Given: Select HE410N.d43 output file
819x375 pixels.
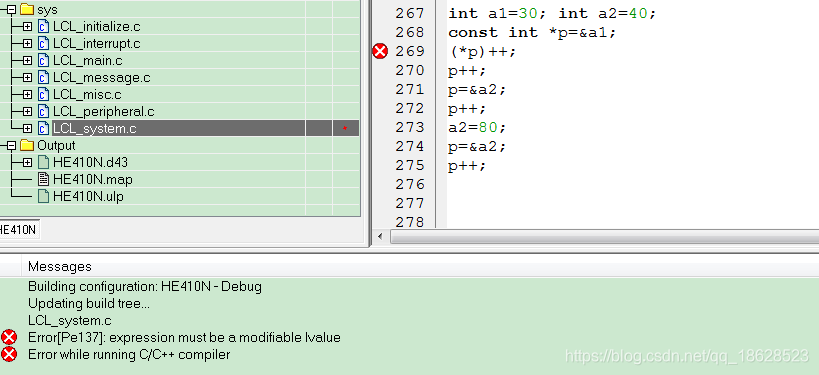Looking at the screenshot, I should pyautogui.click(x=90, y=162).
